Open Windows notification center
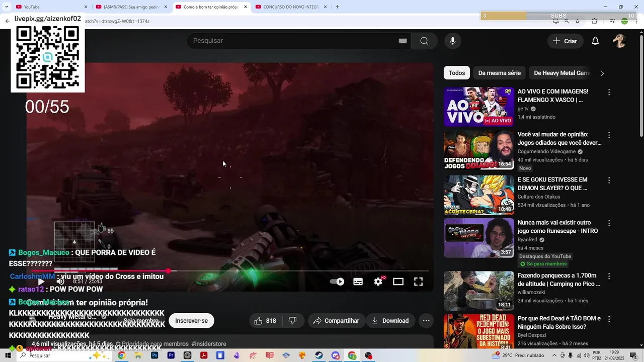The height and width of the screenshot is (362, 644). point(633,355)
